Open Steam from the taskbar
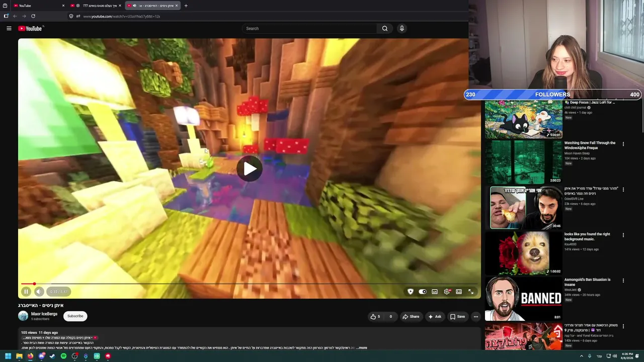The image size is (644, 362). click(x=52, y=356)
